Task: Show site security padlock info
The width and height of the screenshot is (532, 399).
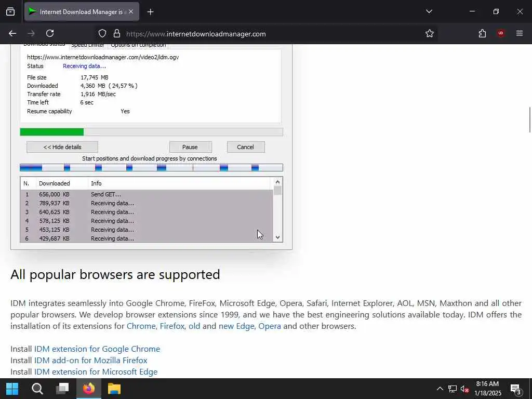Action: [117, 33]
